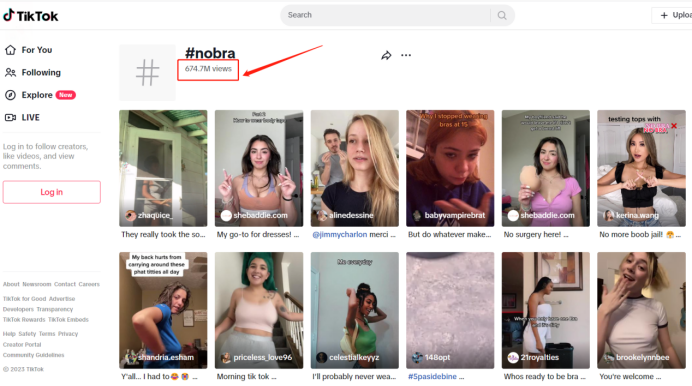Click the 674.7M views text

pos(208,69)
